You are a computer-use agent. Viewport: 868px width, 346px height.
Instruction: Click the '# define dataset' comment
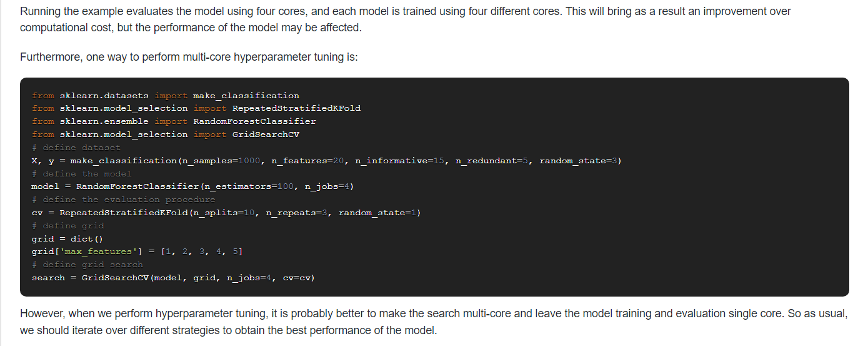(x=76, y=148)
